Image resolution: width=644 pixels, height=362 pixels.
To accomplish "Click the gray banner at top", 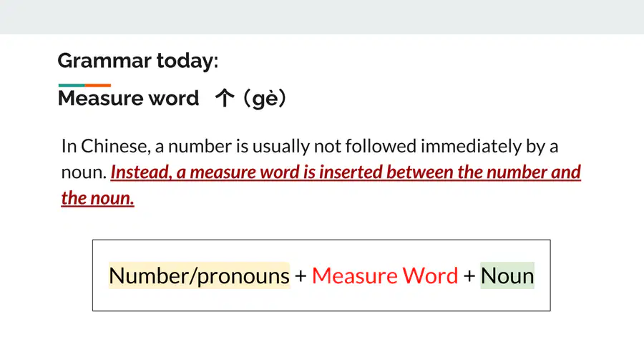I will coord(322,17).
